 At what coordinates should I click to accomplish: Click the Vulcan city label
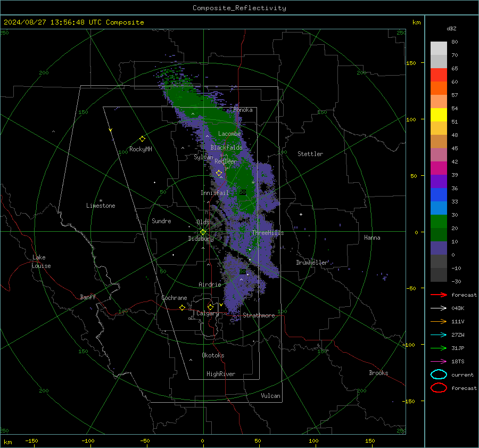click(270, 396)
